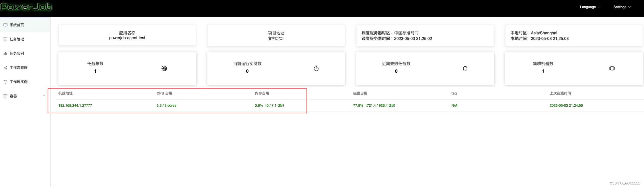Open the 项目地址 link
Screen dimensions: 644x187
(276, 33)
